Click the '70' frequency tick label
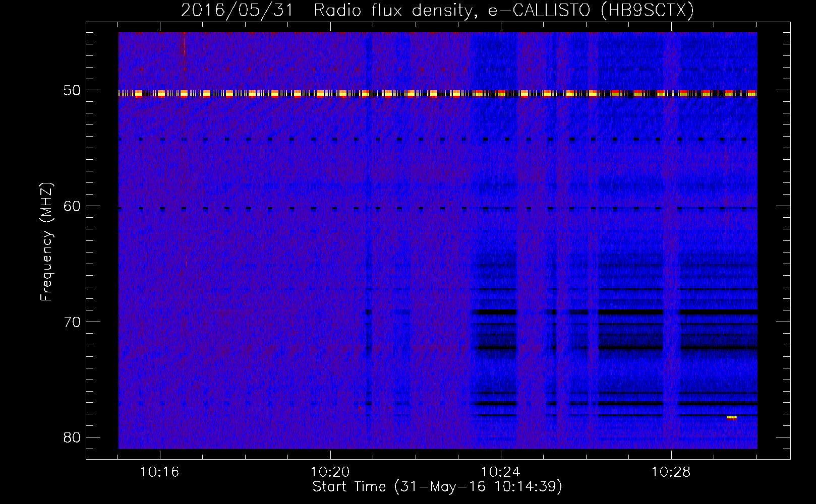816x504 pixels. [x=72, y=322]
